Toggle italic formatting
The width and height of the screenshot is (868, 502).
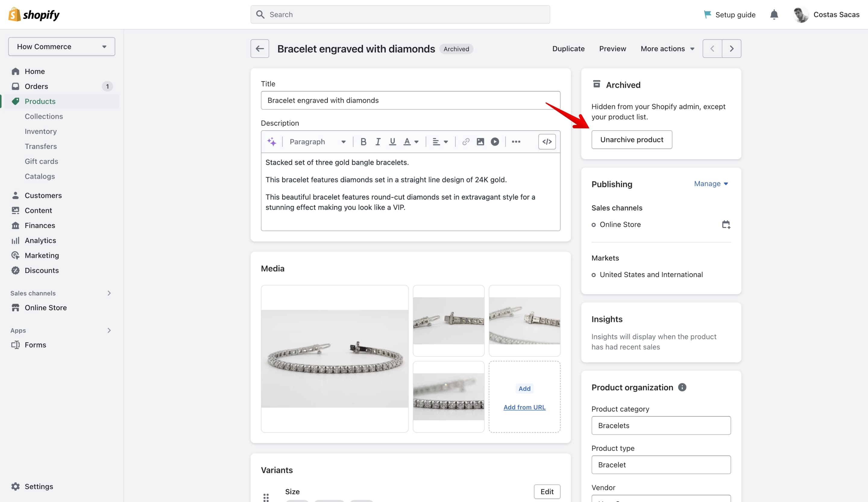[378, 142]
